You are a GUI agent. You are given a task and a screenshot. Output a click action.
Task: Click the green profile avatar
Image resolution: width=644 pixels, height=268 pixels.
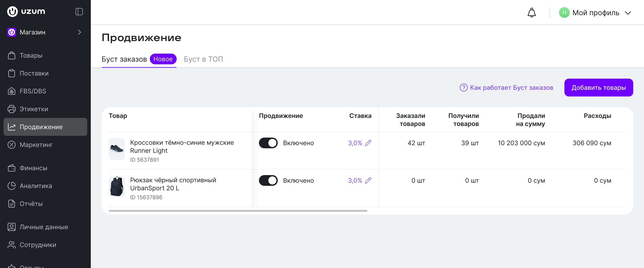coord(564,13)
